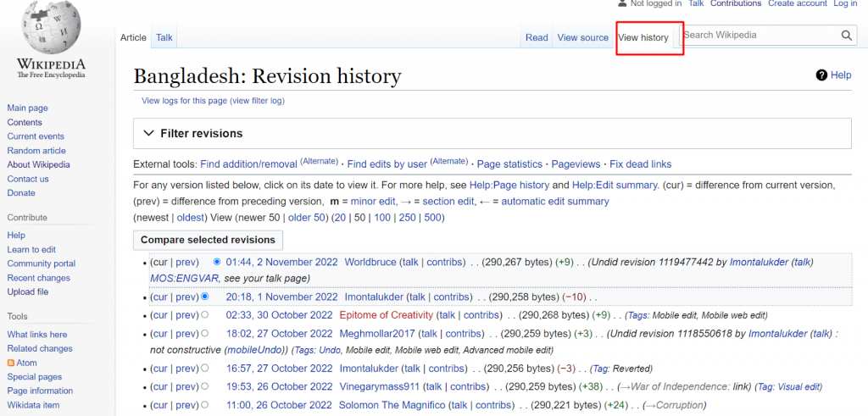View older 50 revisions
The image size is (868, 416).
tap(307, 218)
